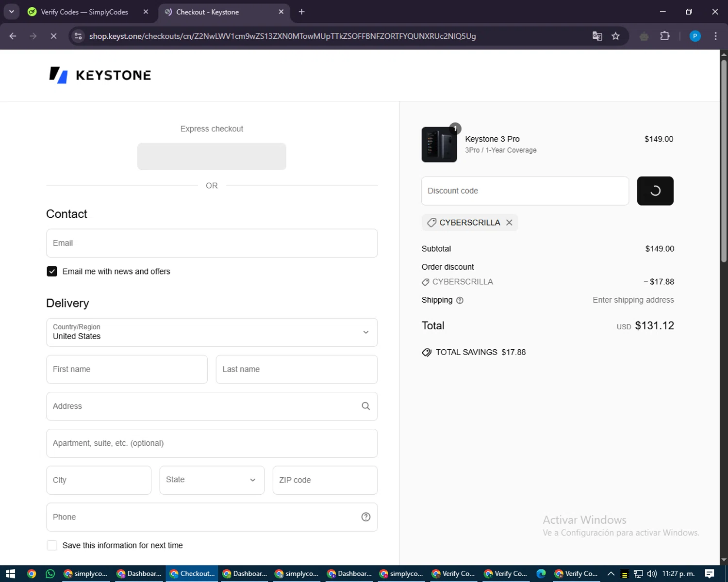The height and width of the screenshot is (582, 728).
Task: Focus the First name field
Action: tap(127, 370)
